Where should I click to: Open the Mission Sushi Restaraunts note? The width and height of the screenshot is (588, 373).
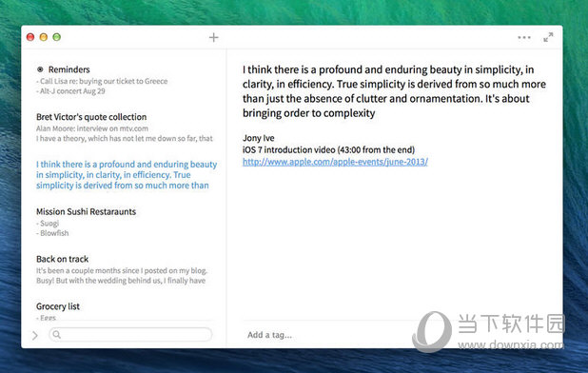(x=86, y=222)
